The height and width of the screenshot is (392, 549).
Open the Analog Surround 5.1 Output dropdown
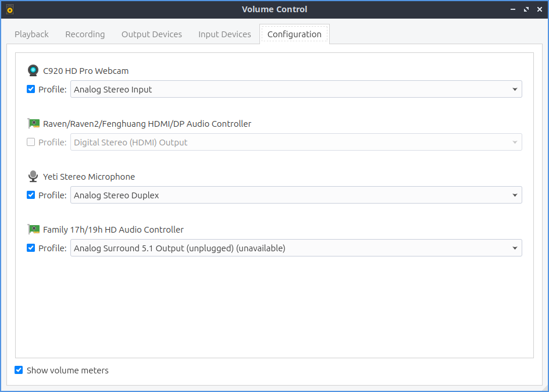296,248
